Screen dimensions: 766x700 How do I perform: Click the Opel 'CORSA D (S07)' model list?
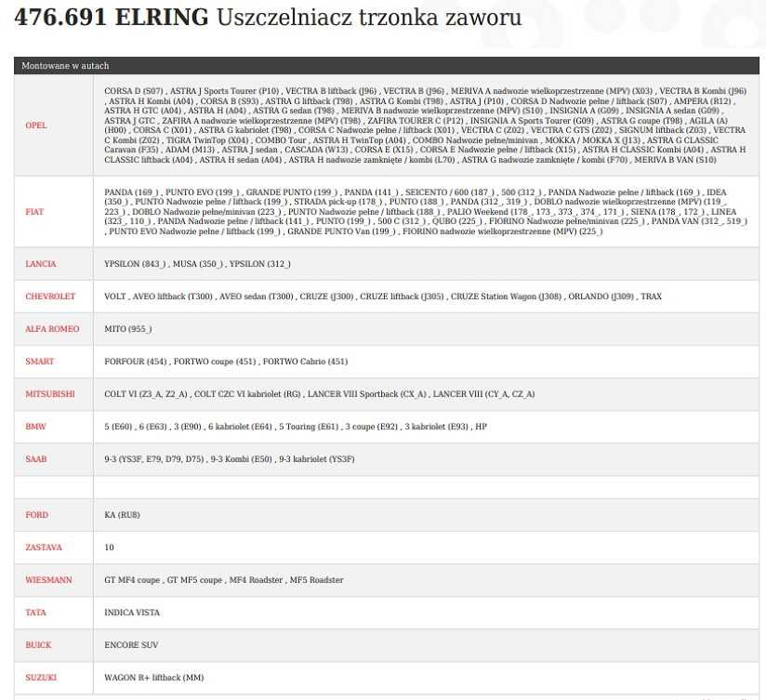coord(426,125)
